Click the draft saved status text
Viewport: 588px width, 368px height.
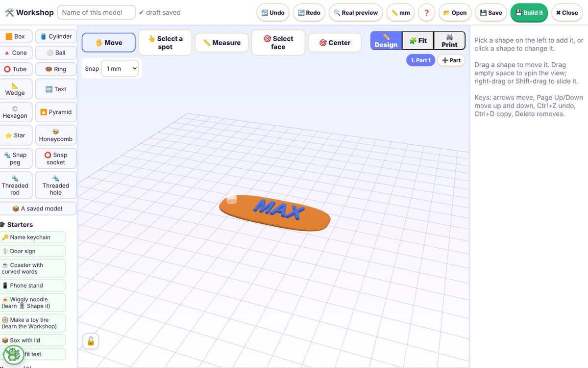pos(160,12)
